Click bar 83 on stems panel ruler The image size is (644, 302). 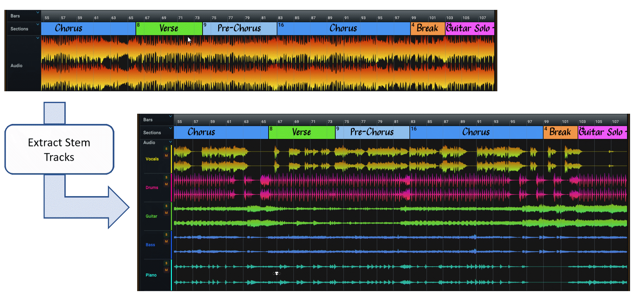coord(413,122)
